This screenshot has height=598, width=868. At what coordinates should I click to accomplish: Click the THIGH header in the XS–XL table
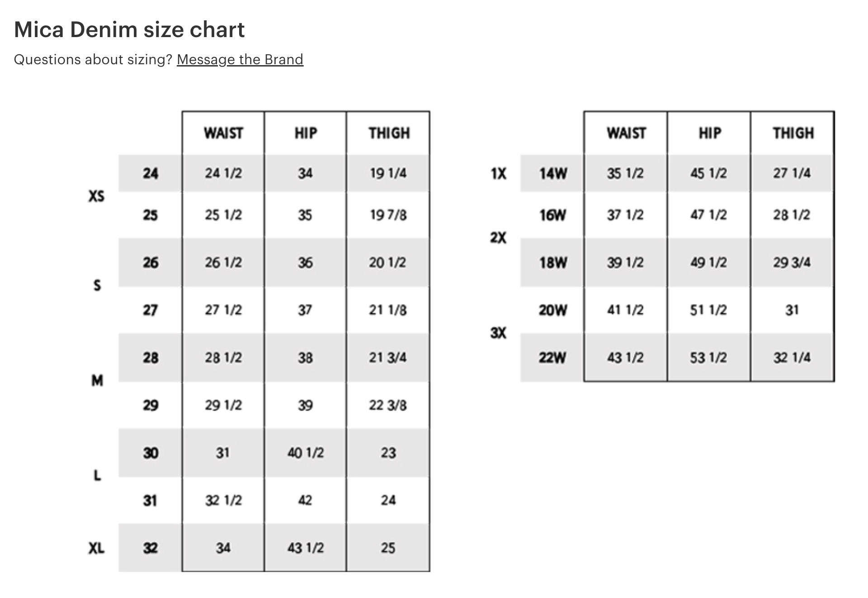(389, 133)
